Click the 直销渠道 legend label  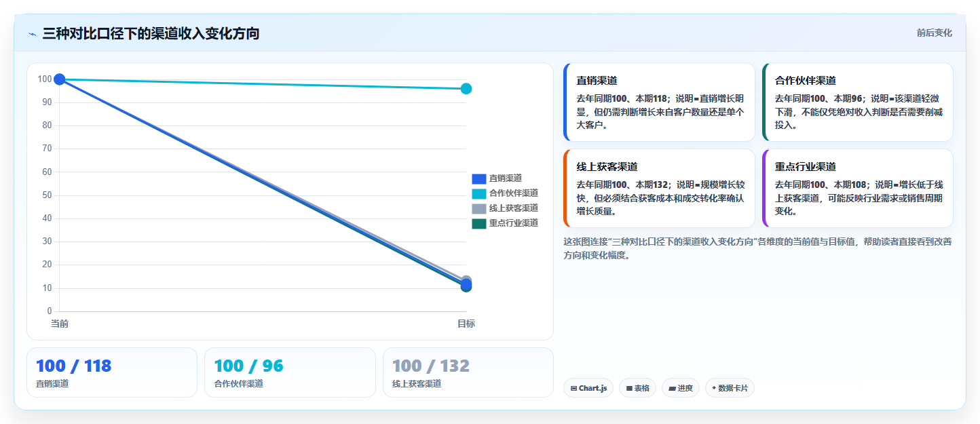(506, 178)
